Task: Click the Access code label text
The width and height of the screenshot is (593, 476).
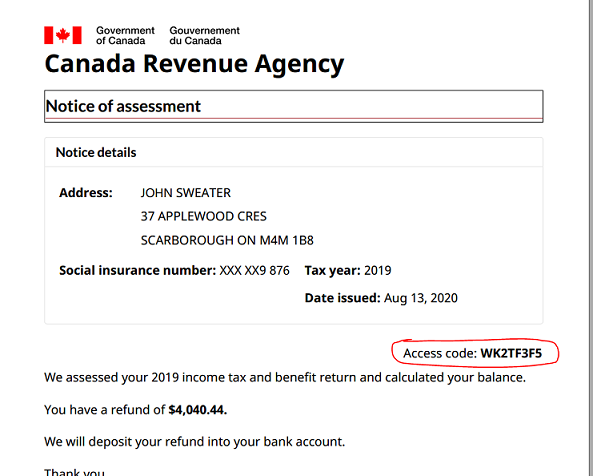Action: coord(440,353)
